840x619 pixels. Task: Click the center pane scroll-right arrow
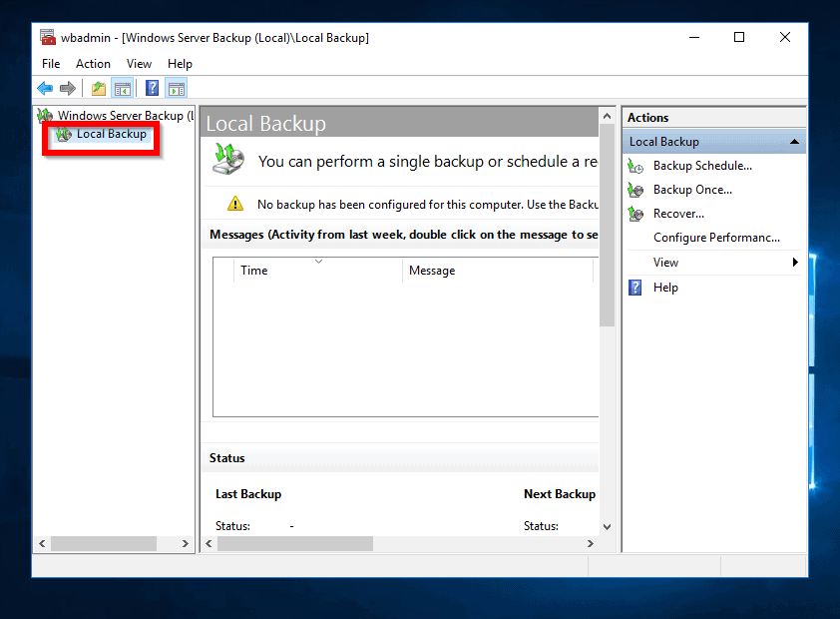(x=591, y=544)
